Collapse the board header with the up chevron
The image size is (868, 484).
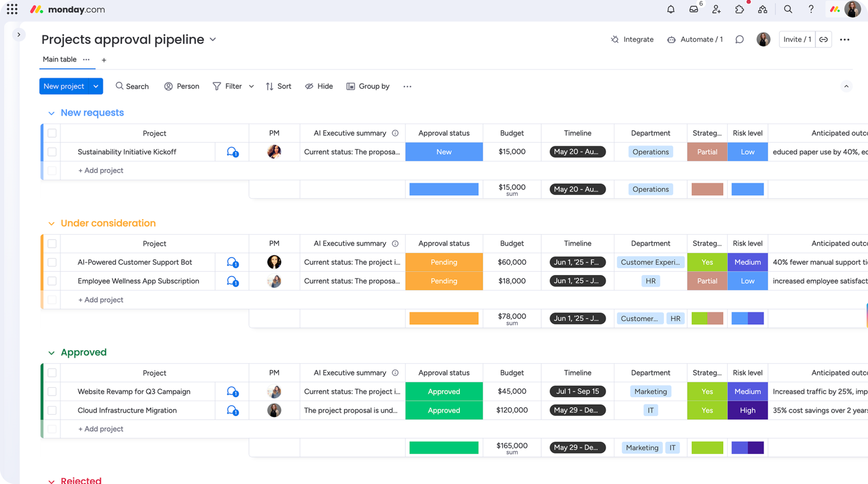(x=846, y=87)
